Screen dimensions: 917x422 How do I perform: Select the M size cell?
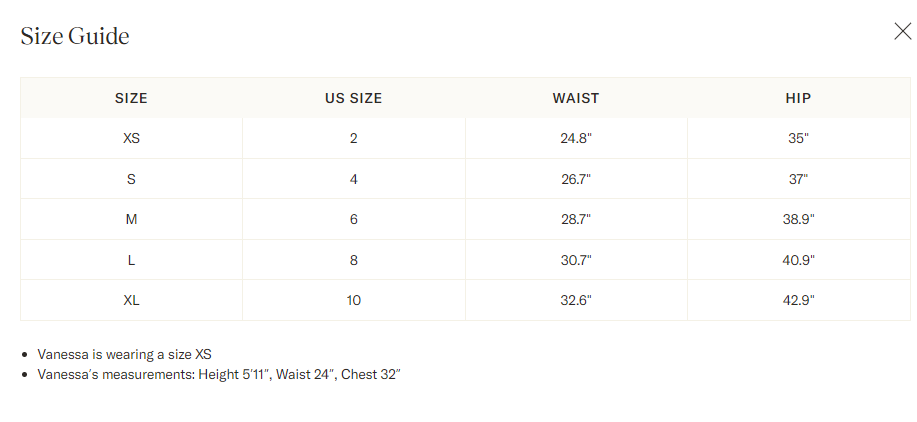pyautogui.click(x=131, y=219)
